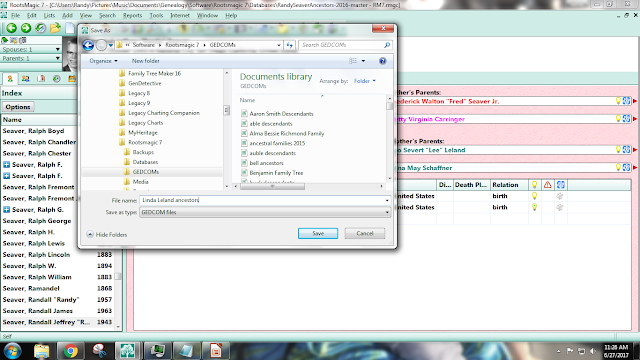Click the Options button in Index panel

(x=18, y=107)
